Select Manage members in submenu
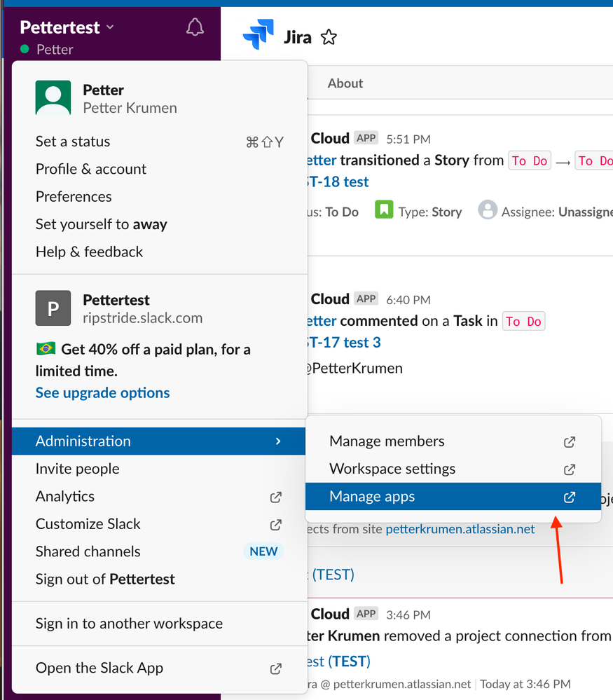Screen dimensions: 613x700 pyautogui.click(x=453, y=441)
